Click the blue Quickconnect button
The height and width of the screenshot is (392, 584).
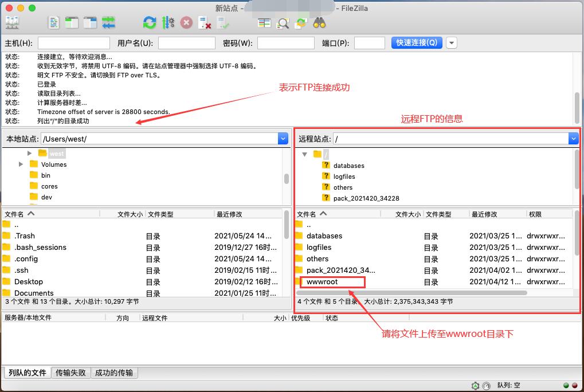[x=417, y=43]
